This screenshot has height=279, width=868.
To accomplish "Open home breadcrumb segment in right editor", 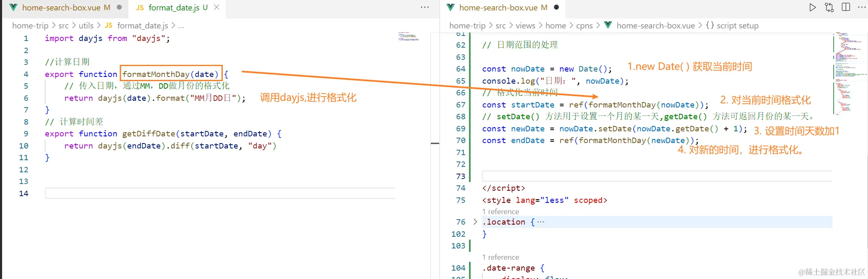I will tap(556, 26).
